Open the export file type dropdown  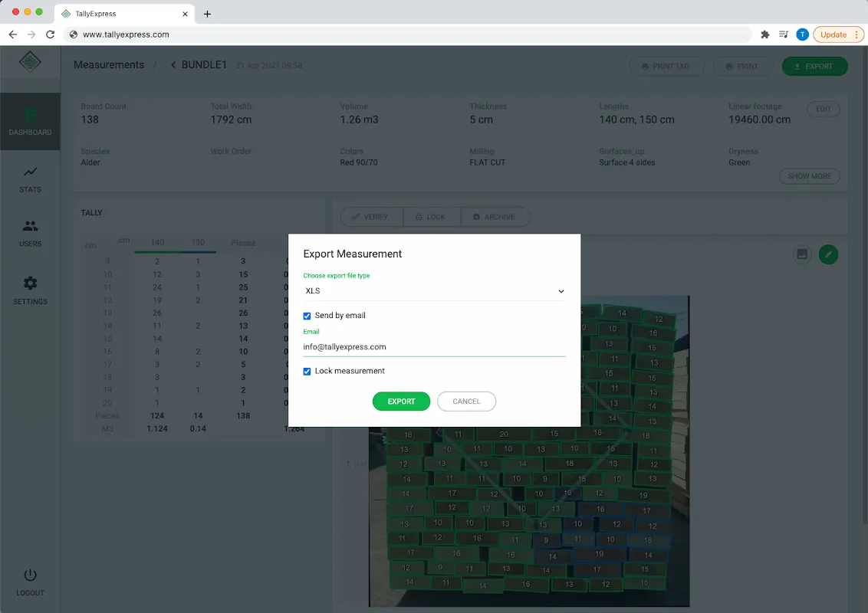click(435, 291)
